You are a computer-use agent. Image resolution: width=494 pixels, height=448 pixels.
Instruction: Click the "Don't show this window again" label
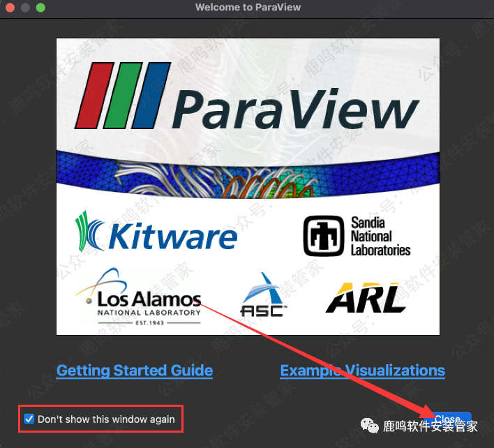click(x=106, y=419)
